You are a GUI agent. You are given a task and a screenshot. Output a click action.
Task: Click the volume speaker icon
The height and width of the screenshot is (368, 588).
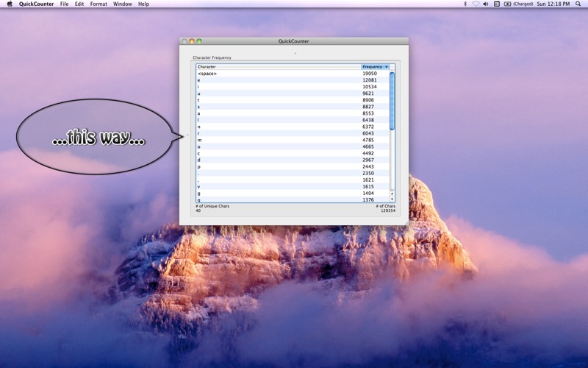tap(486, 4)
